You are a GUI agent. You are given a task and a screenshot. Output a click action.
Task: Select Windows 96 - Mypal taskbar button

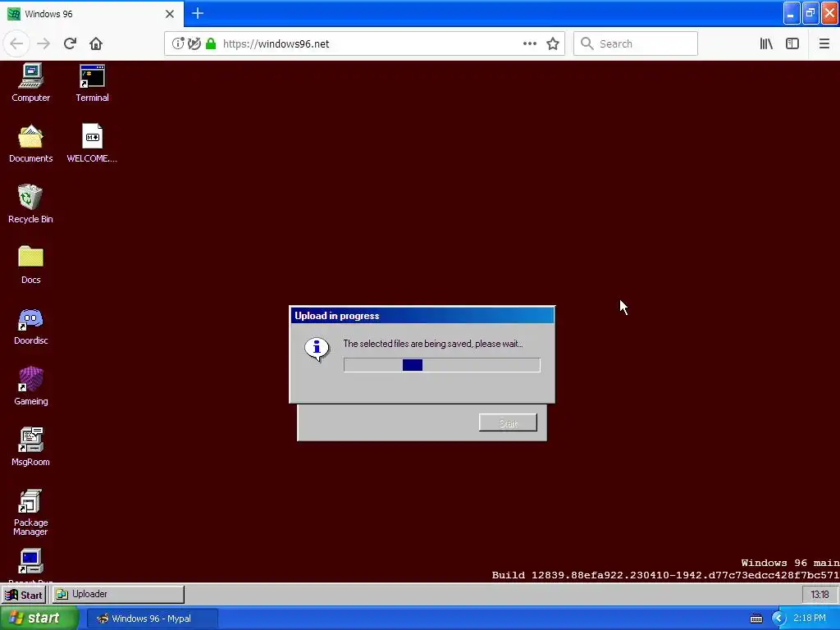pyautogui.click(x=152, y=619)
